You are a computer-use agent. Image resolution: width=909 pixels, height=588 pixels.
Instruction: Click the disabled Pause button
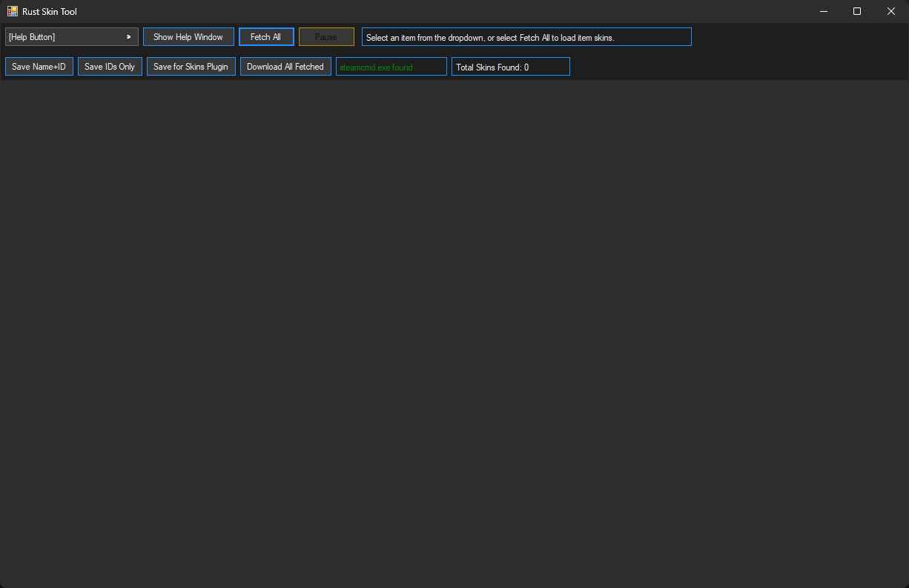(x=326, y=36)
